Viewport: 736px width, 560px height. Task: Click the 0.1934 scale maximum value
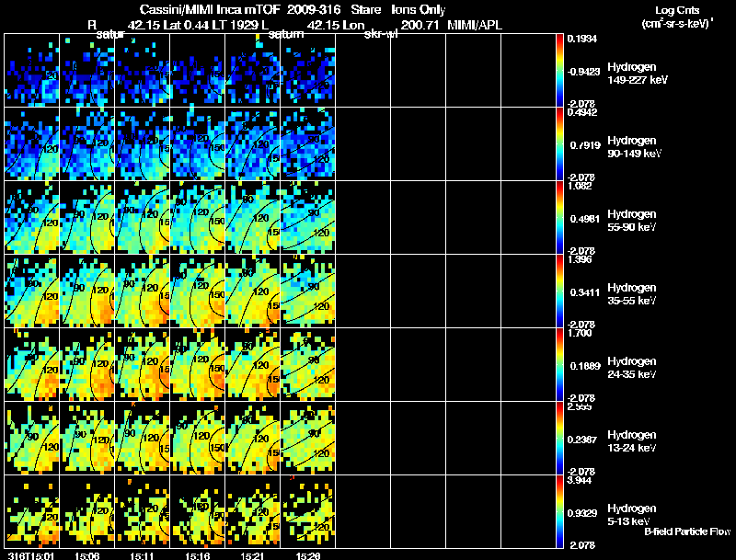pos(582,39)
